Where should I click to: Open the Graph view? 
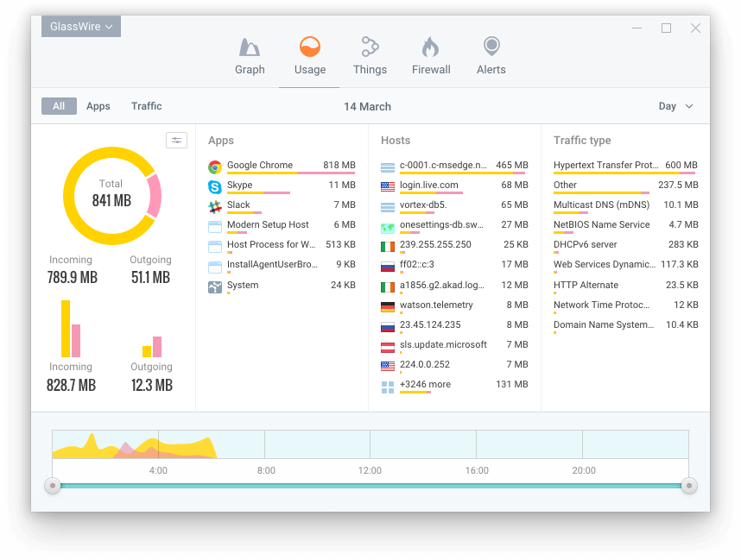[x=250, y=54]
